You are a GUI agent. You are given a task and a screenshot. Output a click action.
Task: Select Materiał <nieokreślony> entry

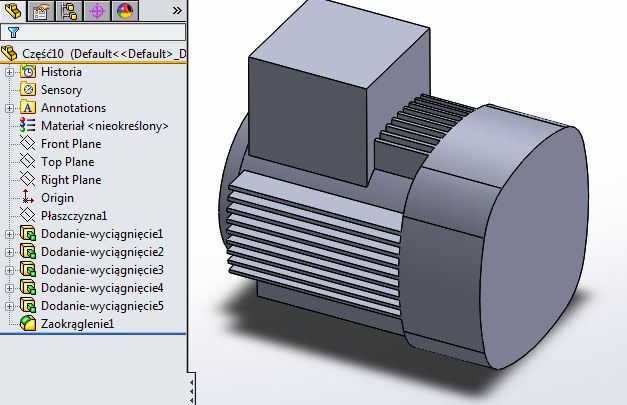pos(104,126)
